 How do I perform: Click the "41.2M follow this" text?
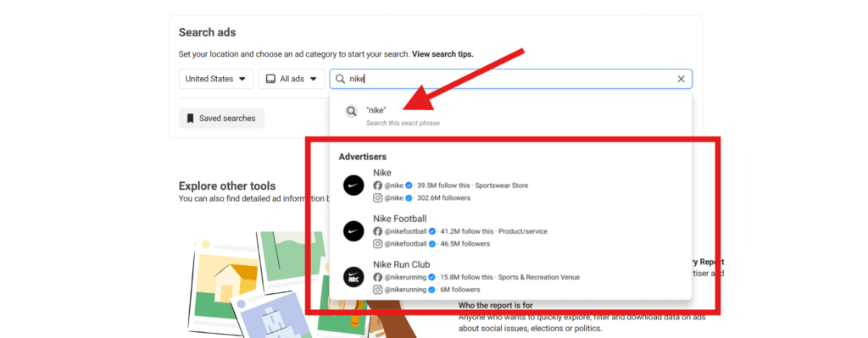(466, 231)
